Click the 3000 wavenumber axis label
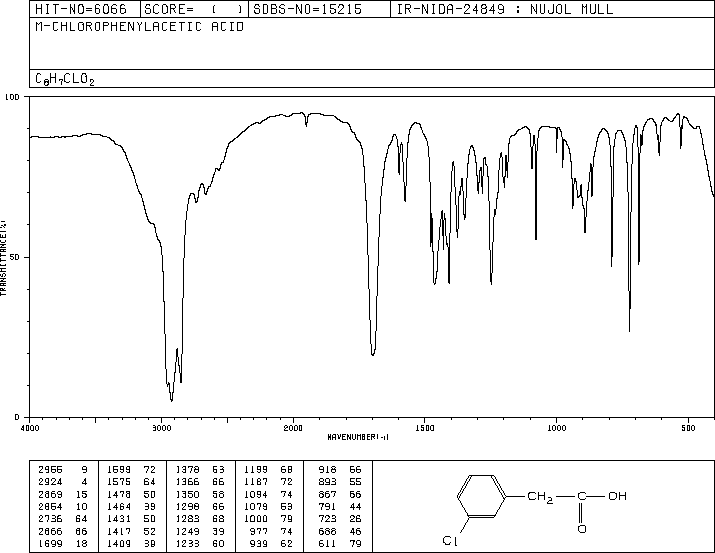 click(x=161, y=428)
